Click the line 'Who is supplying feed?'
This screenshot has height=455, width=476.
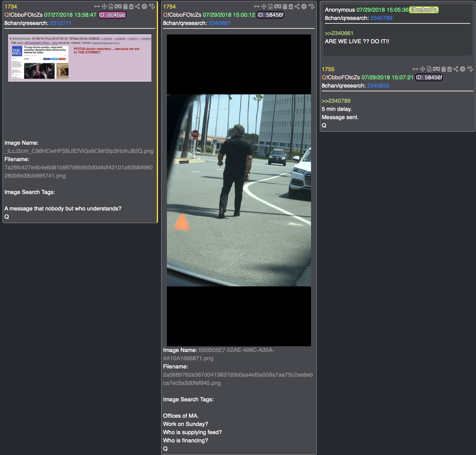pos(192,432)
